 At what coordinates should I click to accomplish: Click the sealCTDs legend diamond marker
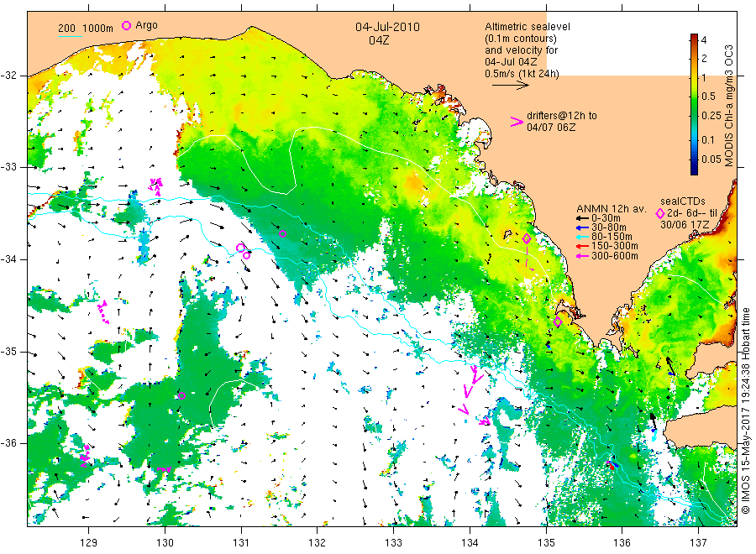(660, 213)
